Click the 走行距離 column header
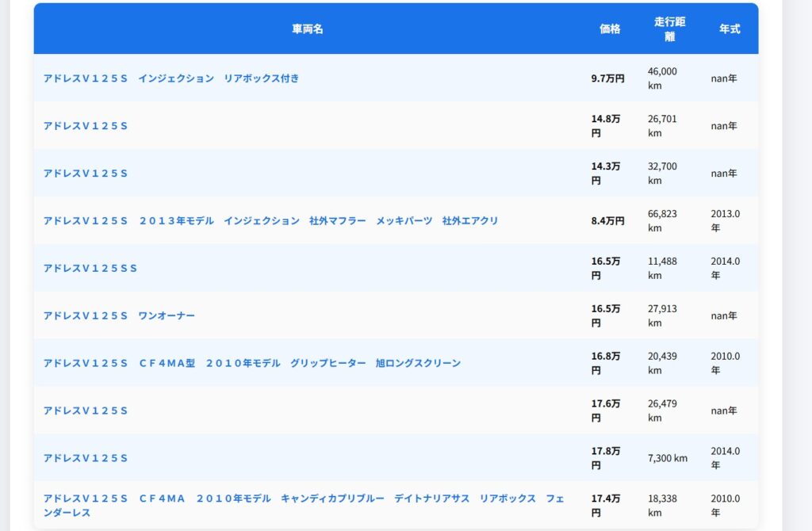Screen dimensions: 812x531 pyautogui.click(x=669, y=29)
